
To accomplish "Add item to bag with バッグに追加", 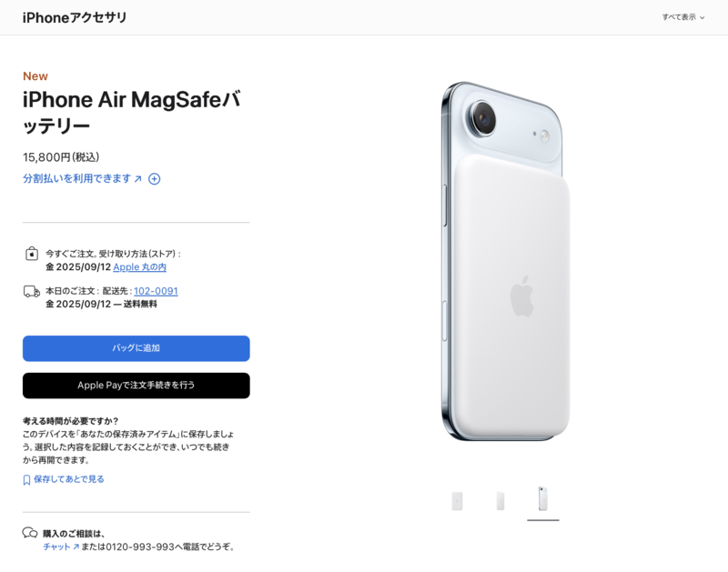I will [x=136, y=348].
